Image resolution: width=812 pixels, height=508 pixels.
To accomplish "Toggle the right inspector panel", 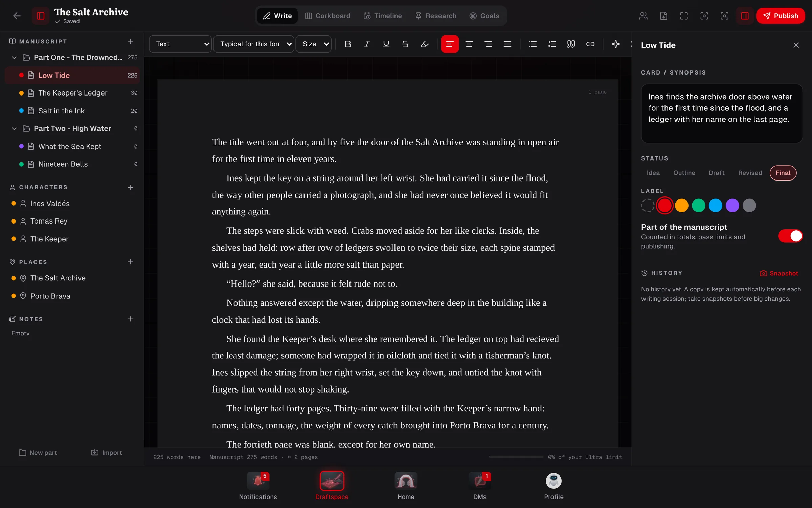I will tap(745, 16).
